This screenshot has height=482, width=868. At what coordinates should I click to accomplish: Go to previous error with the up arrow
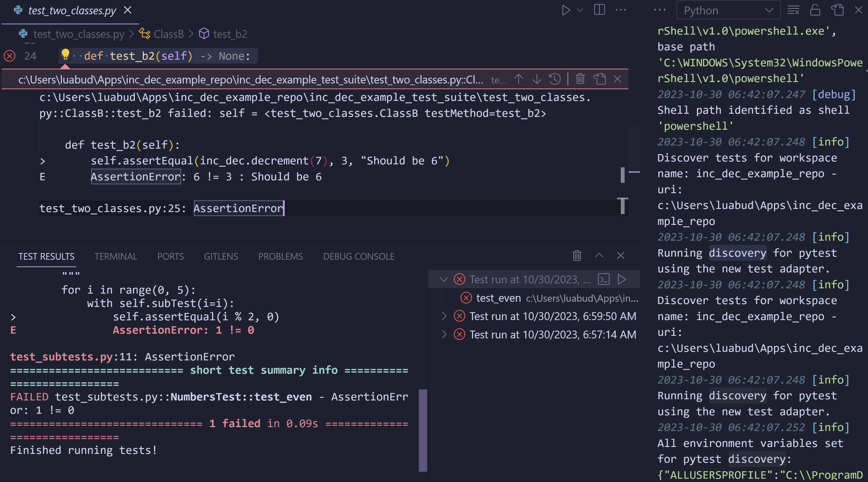point(518,79)
